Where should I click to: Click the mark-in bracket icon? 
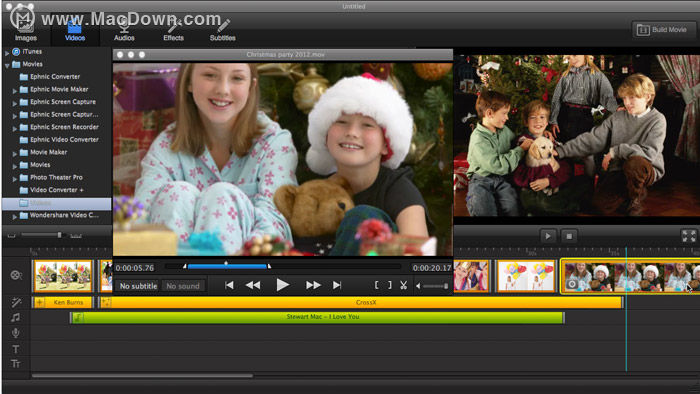click(376, 285)
